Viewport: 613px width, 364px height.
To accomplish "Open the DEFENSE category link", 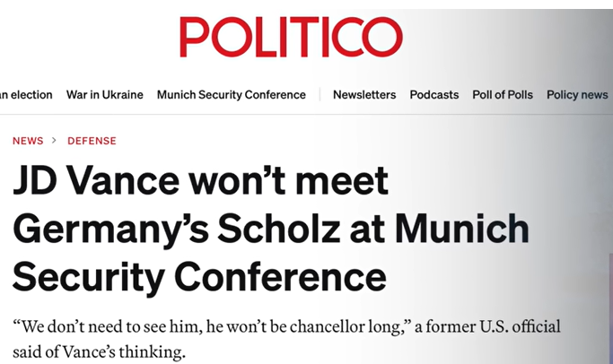I will click(x=91, y=141).
